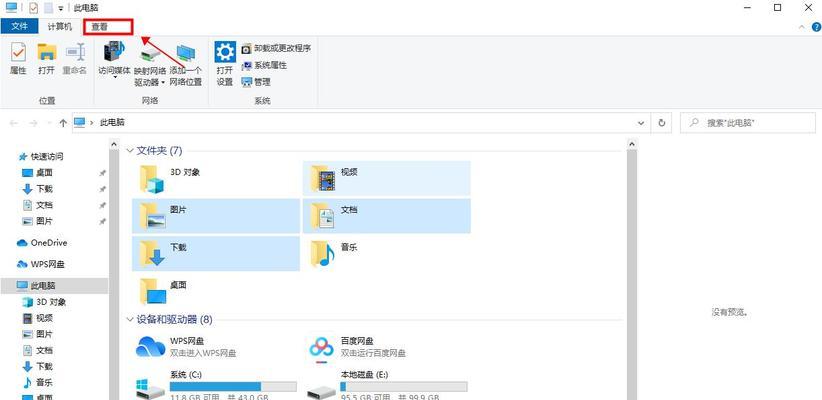822x400 pixels.
Task: Open address bar history dropdown
Action: point(641,123)
